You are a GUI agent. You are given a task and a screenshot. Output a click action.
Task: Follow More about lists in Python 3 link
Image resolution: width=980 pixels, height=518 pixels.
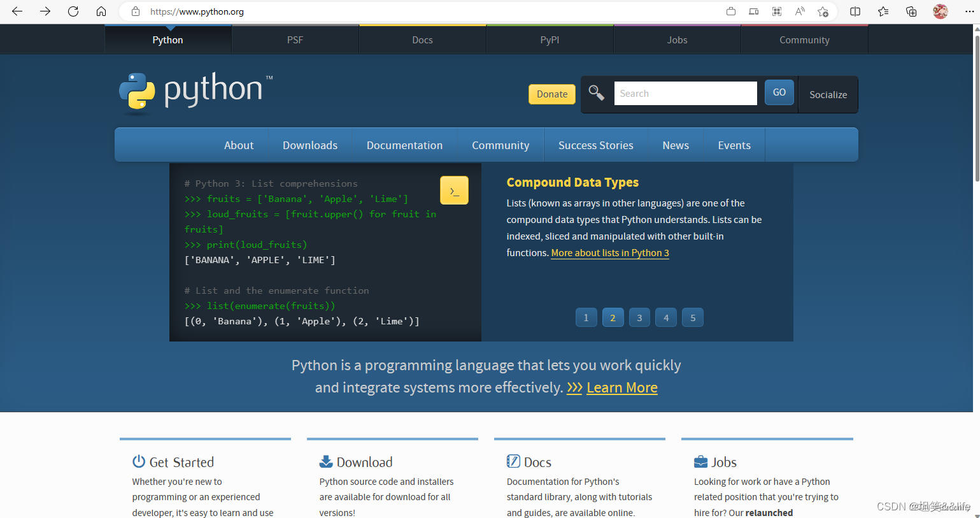point(610,253)
